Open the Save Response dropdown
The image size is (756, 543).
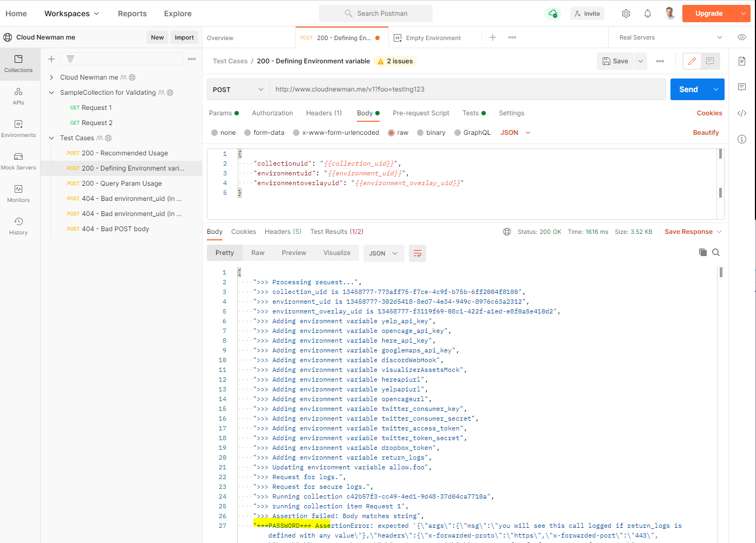click(693, 232)
